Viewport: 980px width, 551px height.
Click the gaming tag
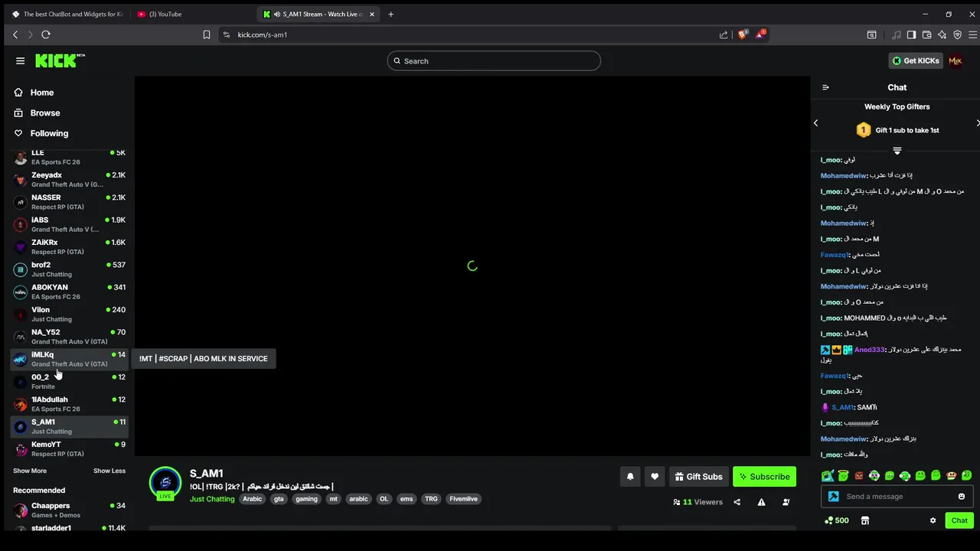pos(306,499)
